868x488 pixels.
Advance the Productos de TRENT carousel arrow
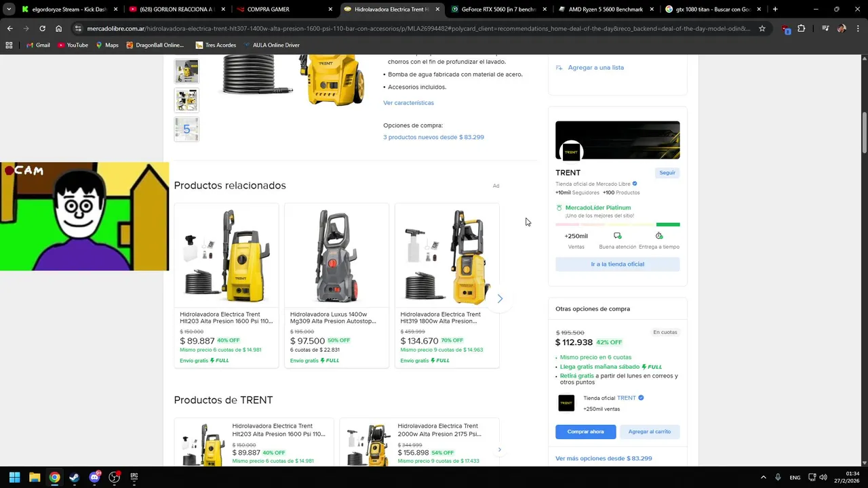point(500,449)
